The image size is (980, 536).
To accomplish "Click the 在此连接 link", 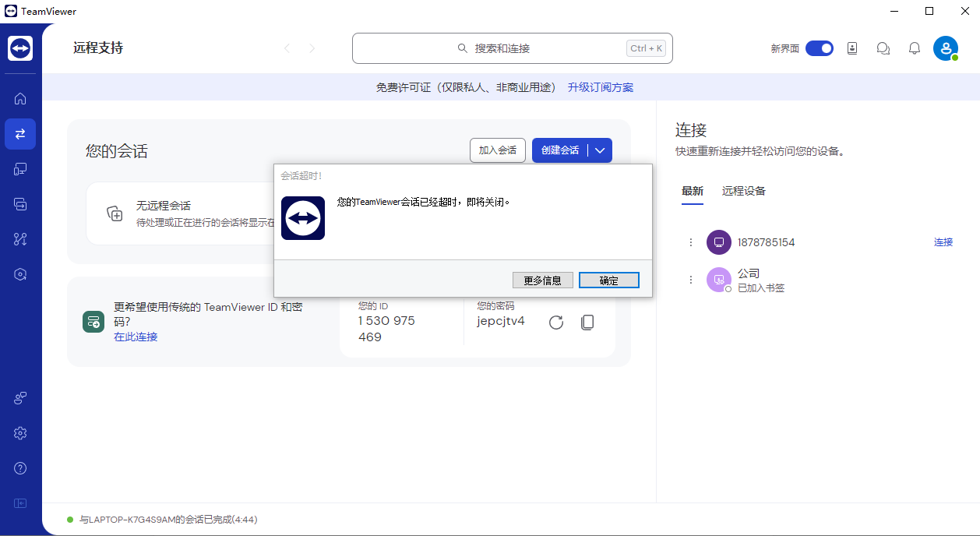I will [x=136, y=337].
